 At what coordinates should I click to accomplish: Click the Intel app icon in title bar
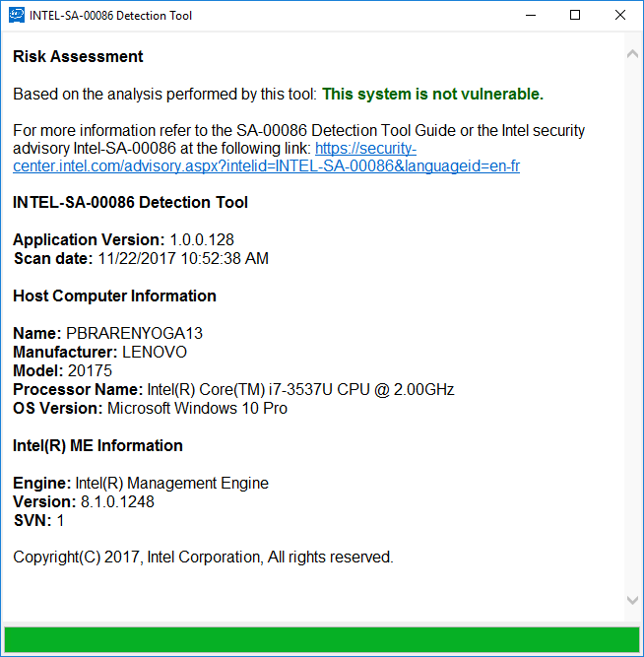[x=17, y=15]
